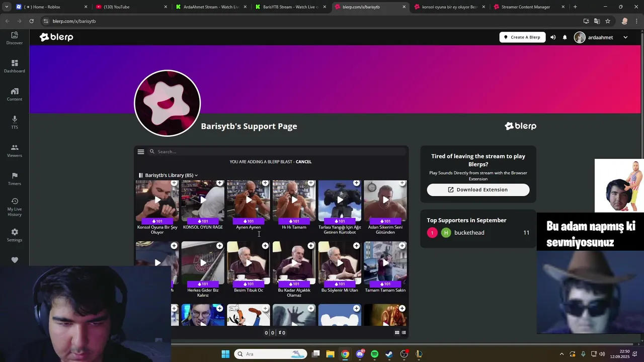Open notifications bell in blerp header
Screen dimensions: 644x362
(565, 37)
